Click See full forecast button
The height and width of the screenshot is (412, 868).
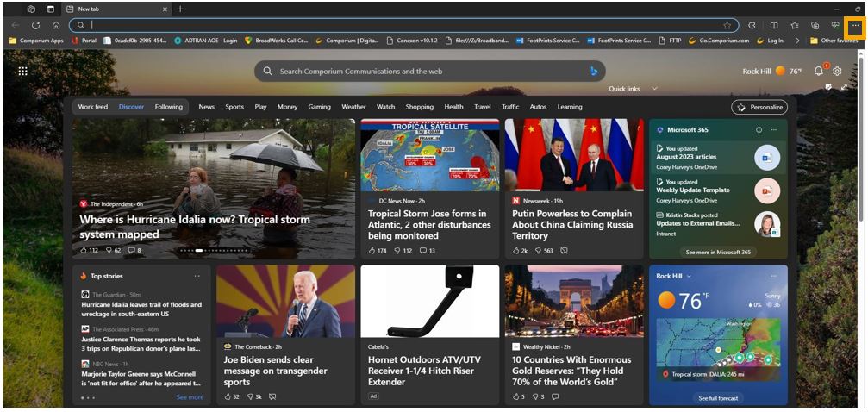718,398
